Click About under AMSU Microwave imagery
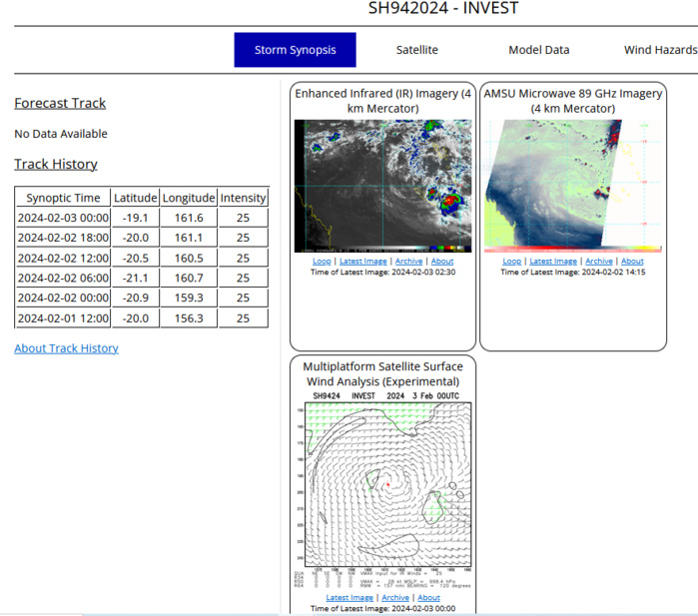 click(x=632, y=262)
